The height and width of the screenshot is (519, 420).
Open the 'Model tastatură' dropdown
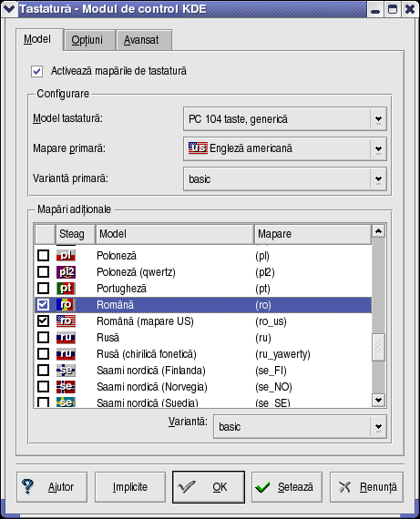tap(285, 118)
